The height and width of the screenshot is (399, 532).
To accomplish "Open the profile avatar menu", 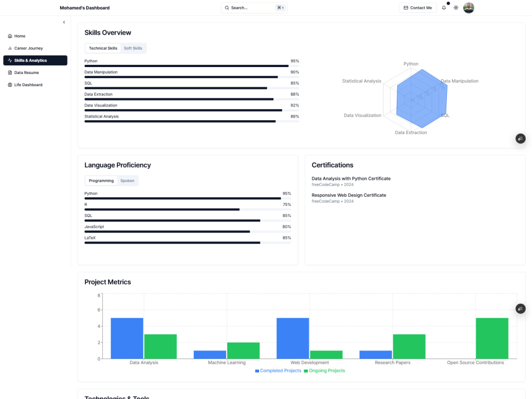I will pos(468,7).
